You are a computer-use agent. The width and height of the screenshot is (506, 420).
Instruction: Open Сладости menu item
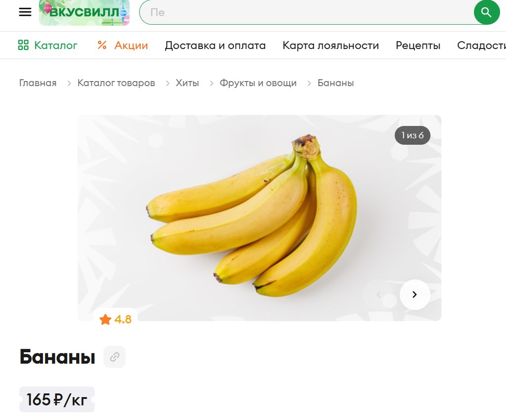481,45
